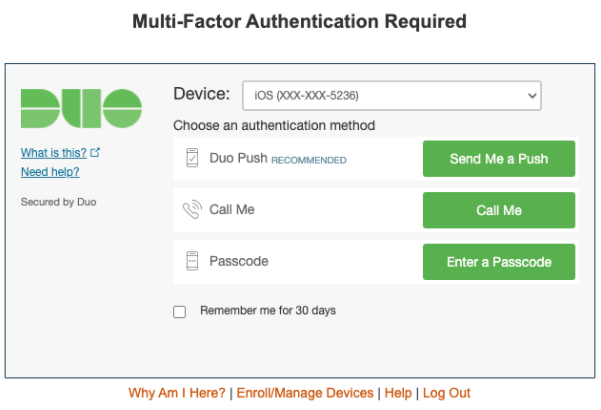
Task: Click the external link icon beside What is this
Action: [95, 153]
